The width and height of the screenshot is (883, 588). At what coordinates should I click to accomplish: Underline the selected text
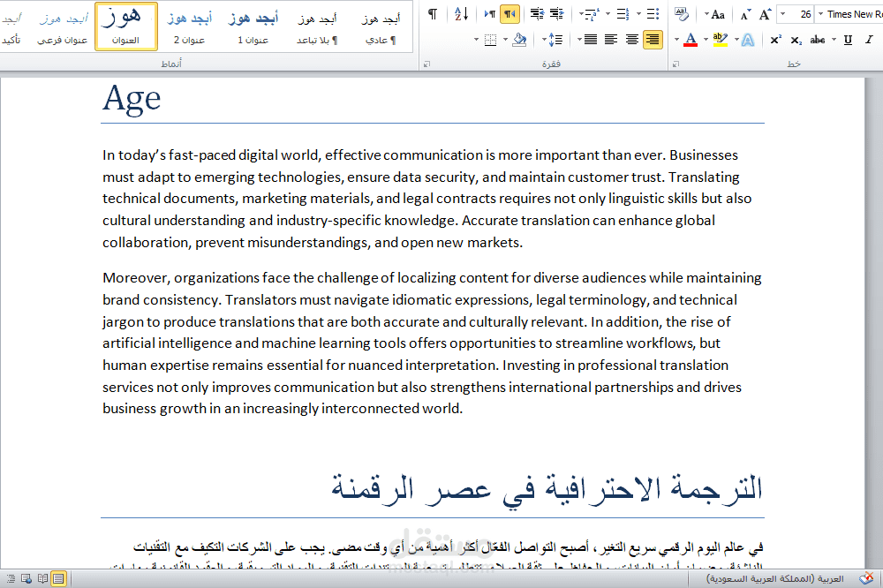point(848,40)
